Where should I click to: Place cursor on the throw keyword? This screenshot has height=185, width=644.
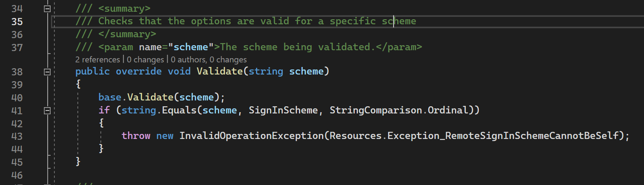tap(136, 136)
